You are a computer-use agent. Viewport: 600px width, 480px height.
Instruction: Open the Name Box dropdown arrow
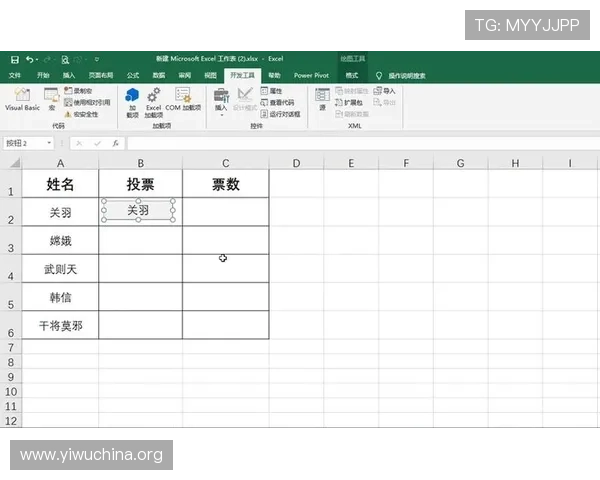(x=49, y=143)
